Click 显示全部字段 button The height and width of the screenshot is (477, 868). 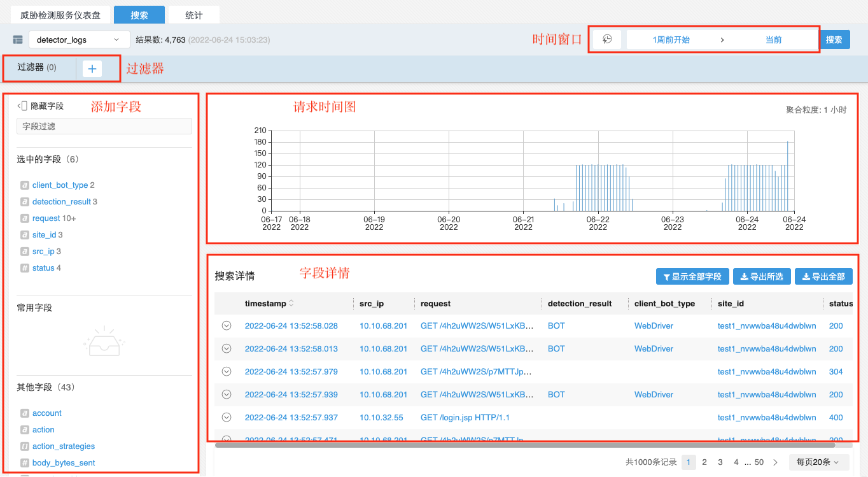click(x=692, y=276)
